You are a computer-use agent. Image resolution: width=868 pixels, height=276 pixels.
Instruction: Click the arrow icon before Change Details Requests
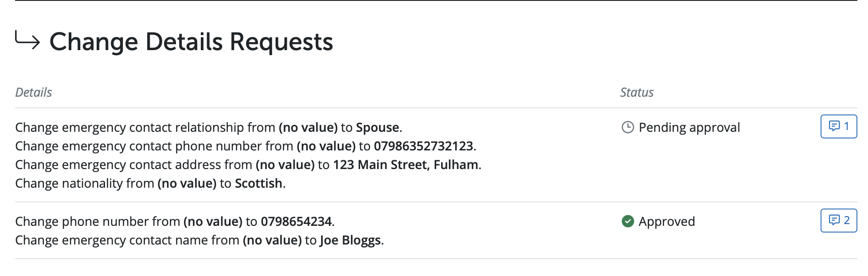tap(27, 39)
